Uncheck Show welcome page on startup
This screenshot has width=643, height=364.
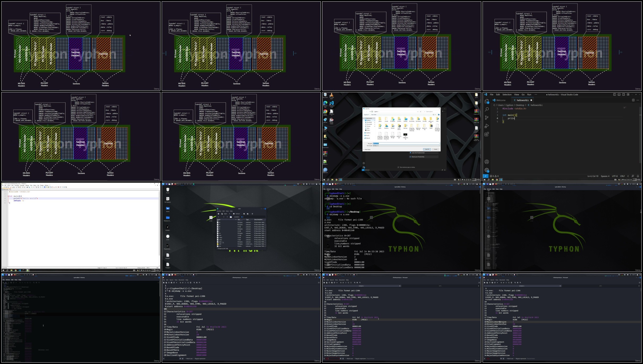[398, 167]
